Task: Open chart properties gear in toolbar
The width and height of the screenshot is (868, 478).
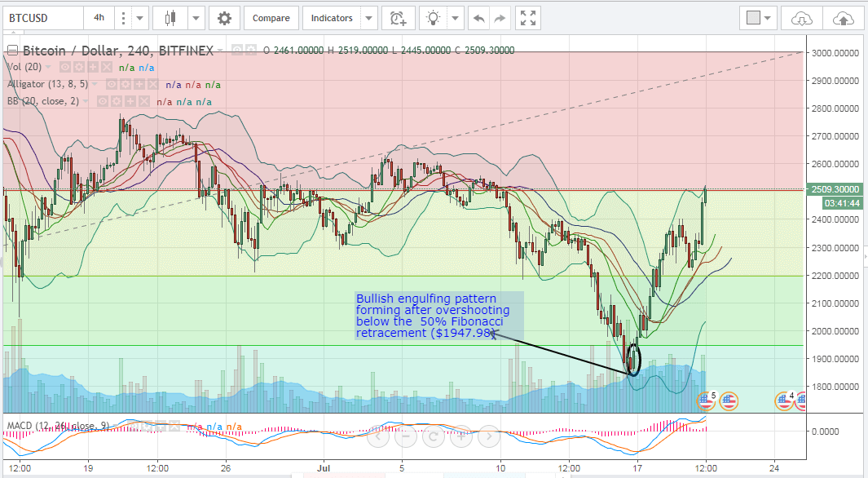Action: (x=224, y=18)
